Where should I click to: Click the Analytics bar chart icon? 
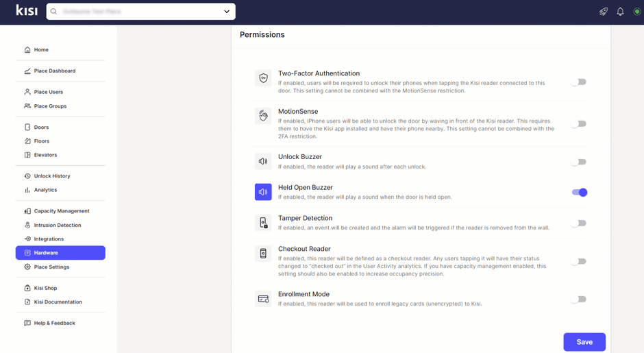27,190
